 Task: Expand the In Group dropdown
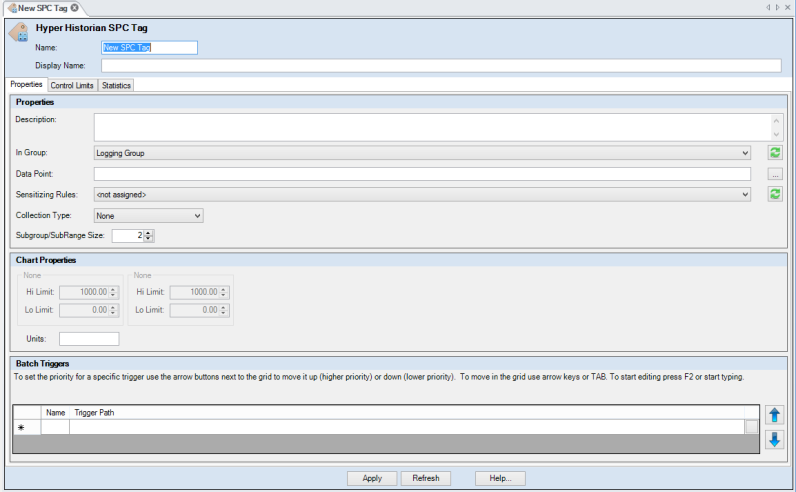745,154
